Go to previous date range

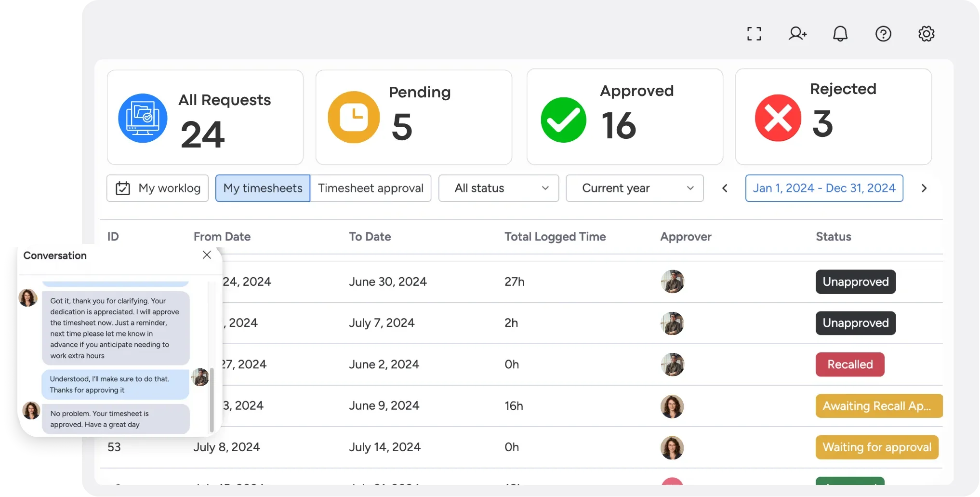pyautogui.click(x=725, y=188)
